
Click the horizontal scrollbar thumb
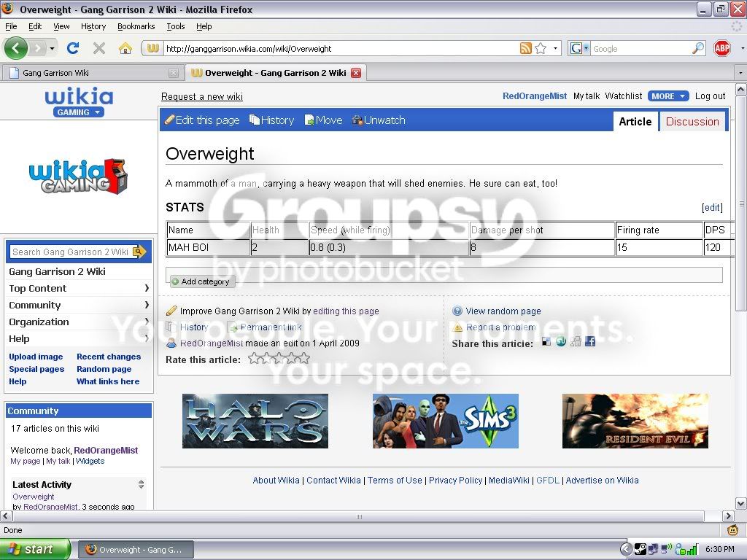point(359,516)
